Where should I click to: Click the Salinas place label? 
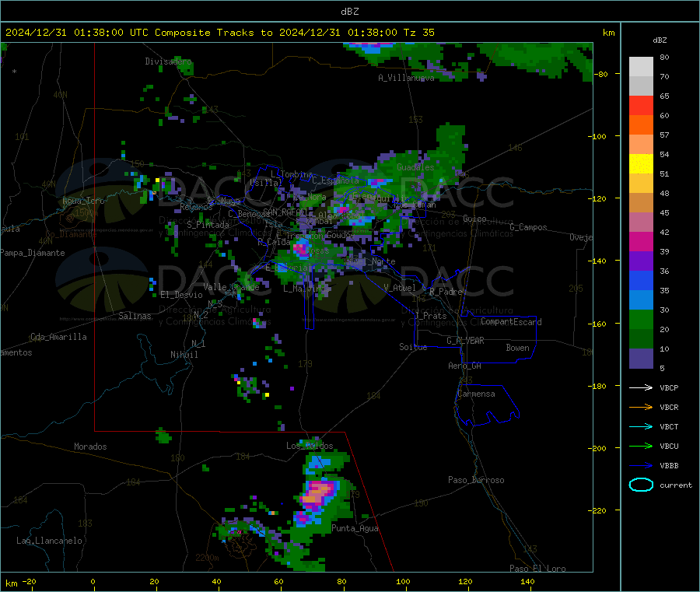(x=135, y=316)
